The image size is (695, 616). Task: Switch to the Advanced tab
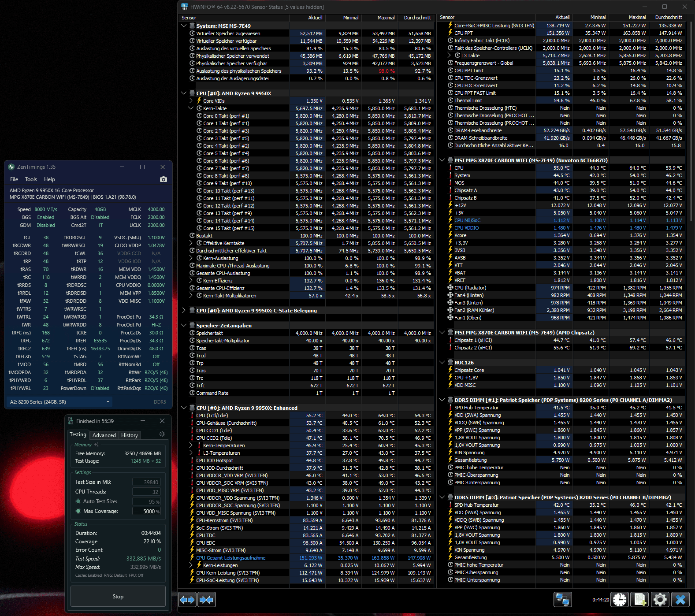point(104,435)
